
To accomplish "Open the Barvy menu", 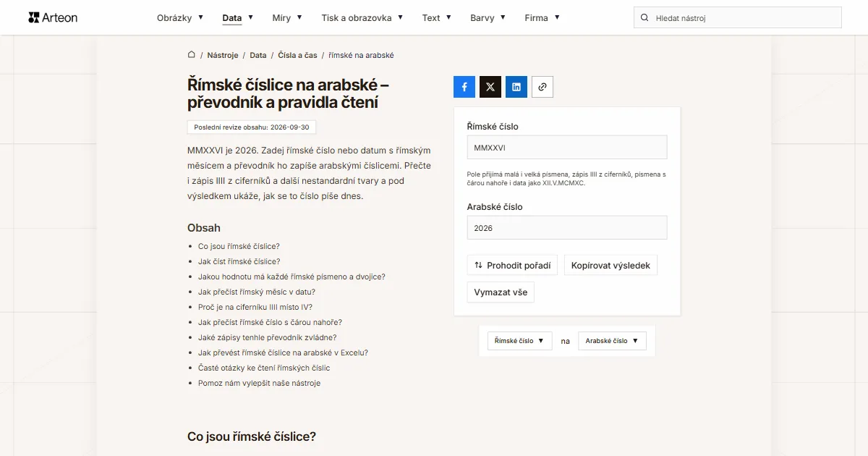I will point(488,17).
